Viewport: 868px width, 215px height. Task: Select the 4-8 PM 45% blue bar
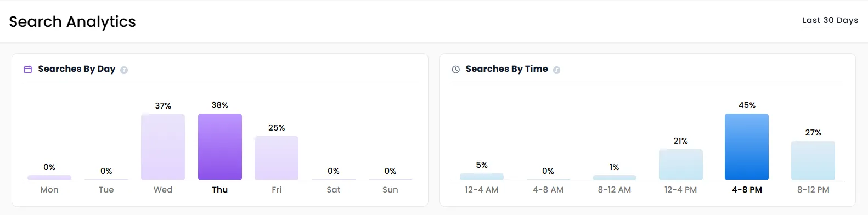point(747,146)
